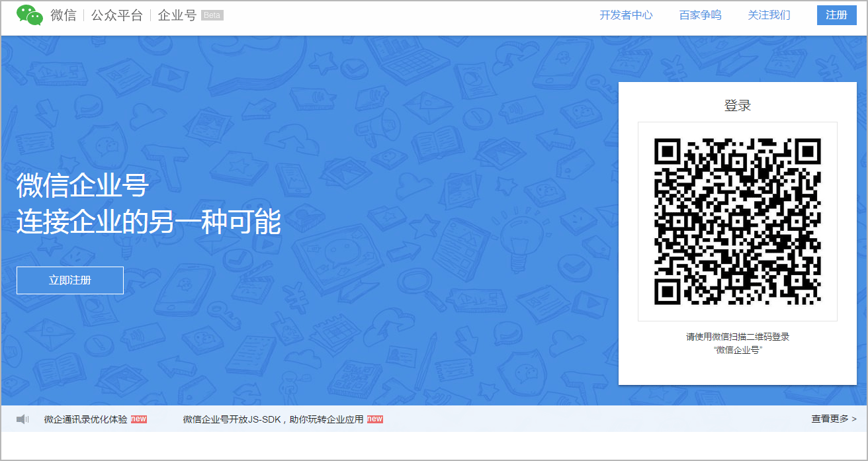Click the 企业号 label in the header
The width and height of the screenshot is (868, 461).
click(x=177, y=15)
